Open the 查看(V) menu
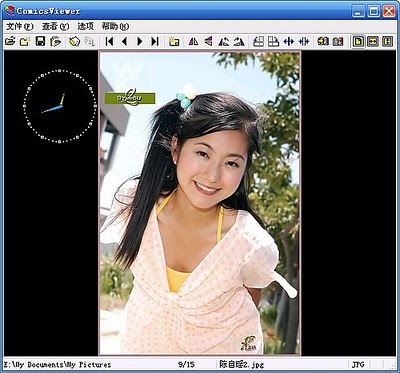The width and height of the screenshot is (400, 373). (x=55, y=27)
